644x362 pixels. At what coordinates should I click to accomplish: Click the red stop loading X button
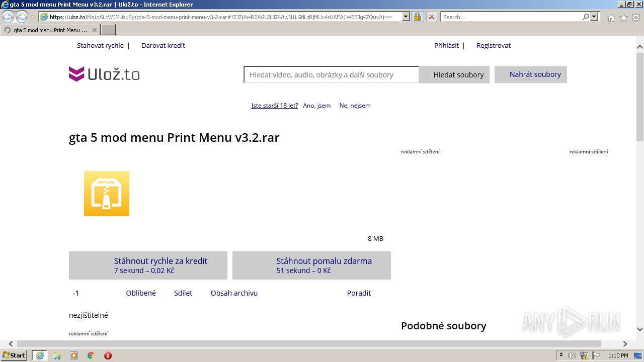click(x=432, y=17)
